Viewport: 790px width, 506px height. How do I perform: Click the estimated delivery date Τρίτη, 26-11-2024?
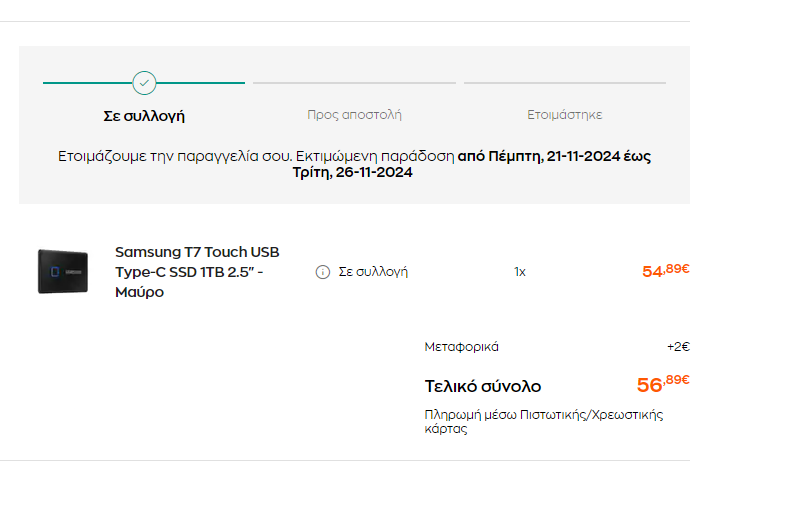353,172
